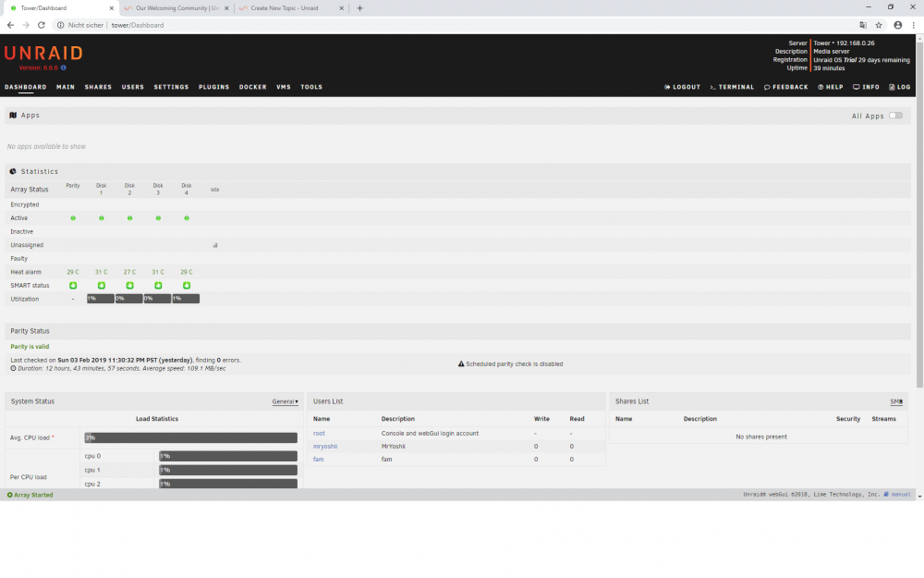Click the Disk 4 SMART status icon
This screenshot has height=578, width=924.
[x=187, y=286]
